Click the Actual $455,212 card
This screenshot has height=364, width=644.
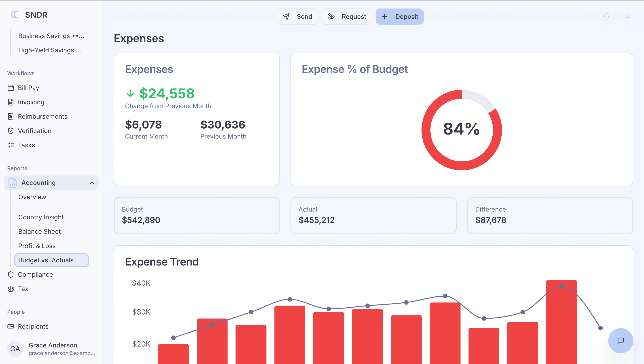pyautogui.click(x=373, y=215)
